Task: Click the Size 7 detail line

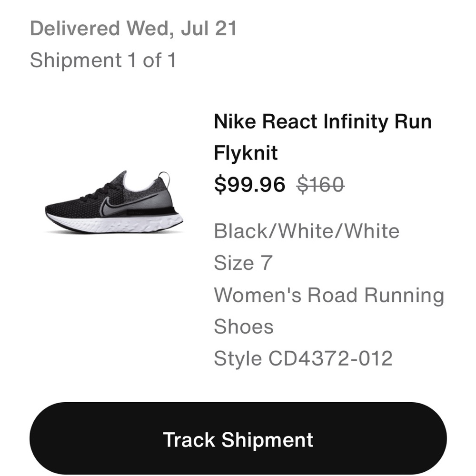Action: pos(243,263)
